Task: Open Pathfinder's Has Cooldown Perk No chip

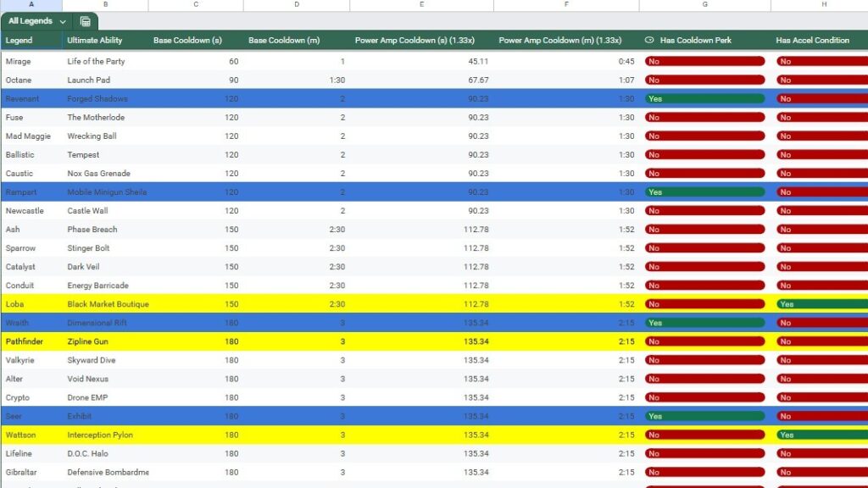Action: pyautogui.click(x=704, y=341)
